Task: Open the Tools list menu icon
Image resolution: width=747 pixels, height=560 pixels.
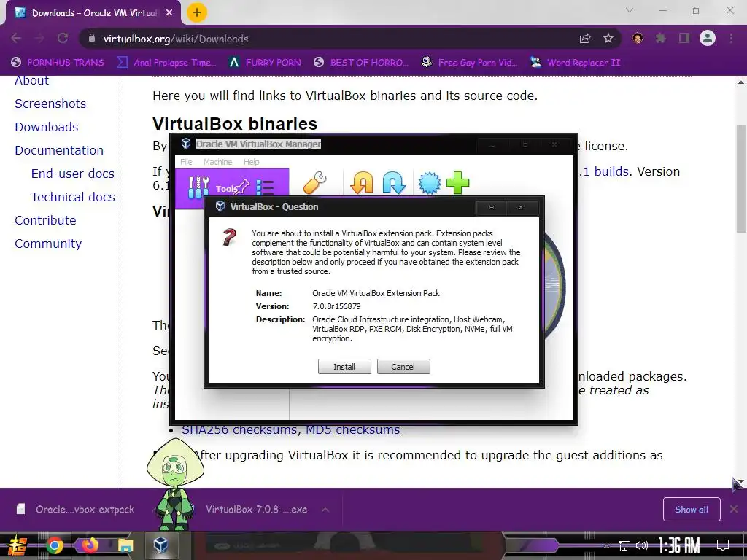Action: coord(265,187)
